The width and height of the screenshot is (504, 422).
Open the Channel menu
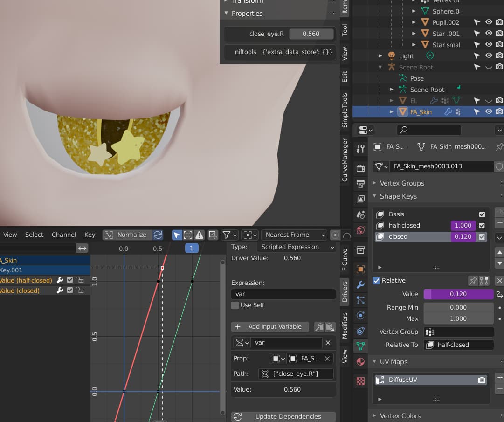click(x=64, y=235)
